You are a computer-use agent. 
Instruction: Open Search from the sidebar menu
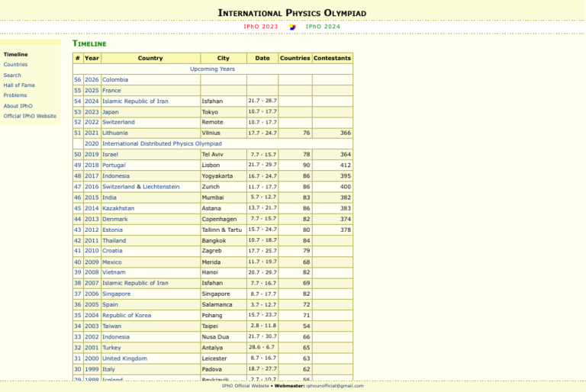point(12,76)
